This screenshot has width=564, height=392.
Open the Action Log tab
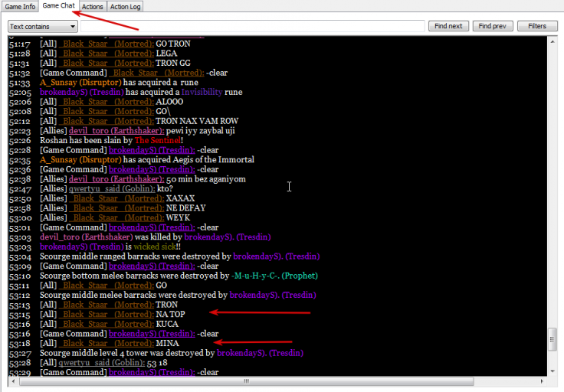point(125,6)
